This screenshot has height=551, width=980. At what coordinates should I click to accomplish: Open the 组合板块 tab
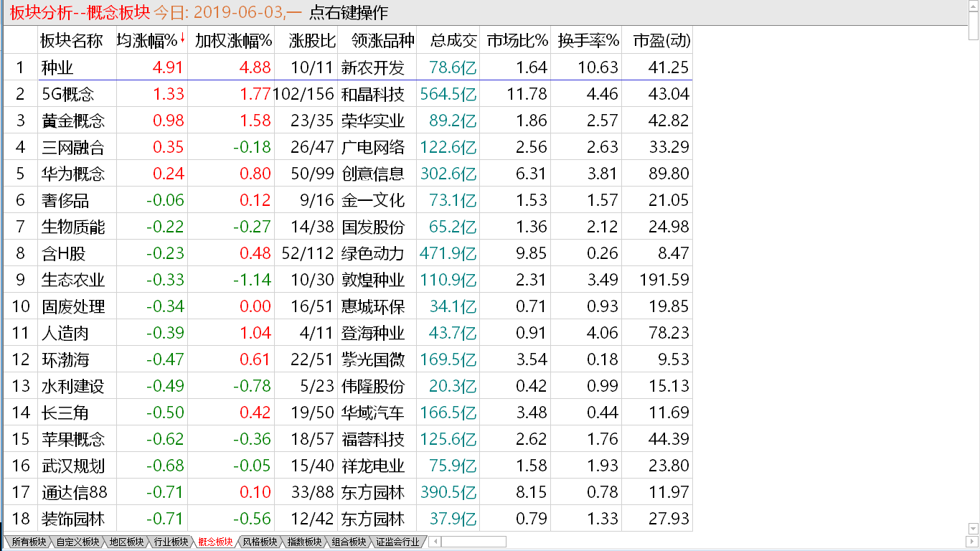coord(349,542)
